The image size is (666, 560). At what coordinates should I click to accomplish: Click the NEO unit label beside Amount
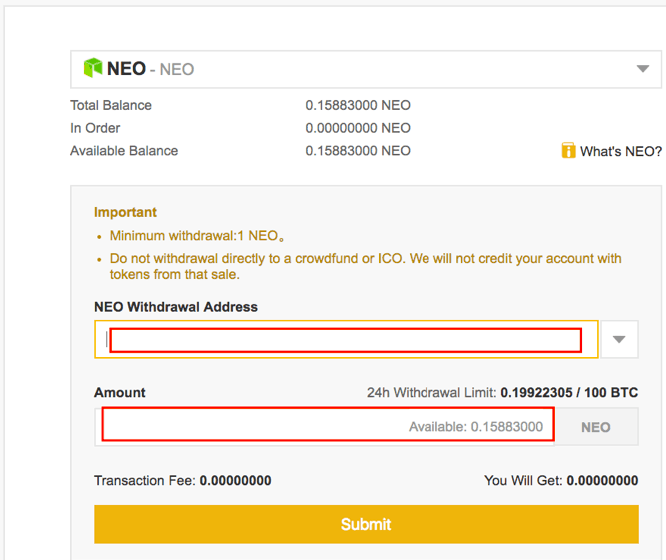coord(596,427)
